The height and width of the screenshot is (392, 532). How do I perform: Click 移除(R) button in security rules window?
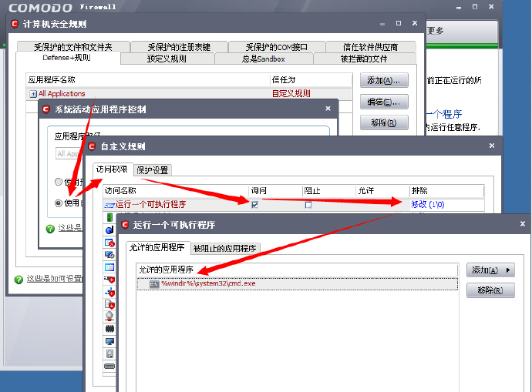[x=384, y=122]
